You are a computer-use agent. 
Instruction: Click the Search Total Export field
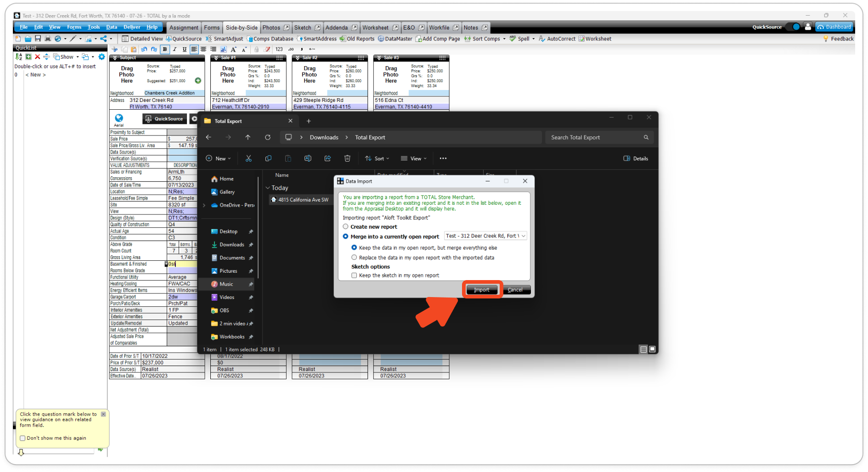pos(599,137)
